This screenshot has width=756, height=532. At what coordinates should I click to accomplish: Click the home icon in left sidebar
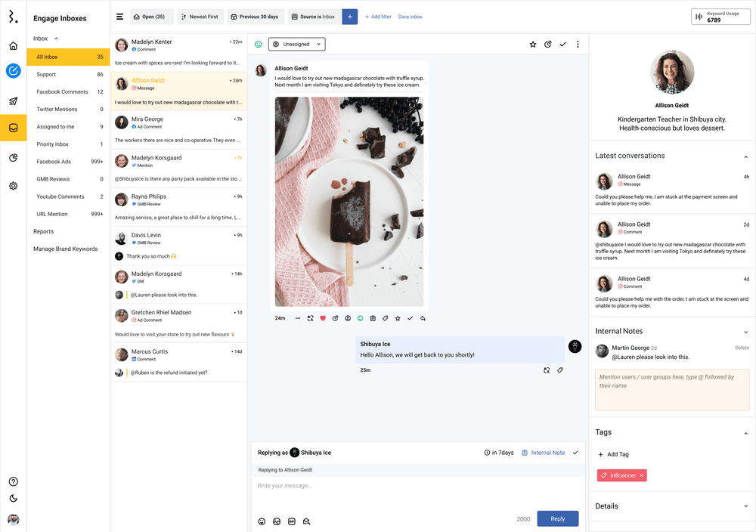point(13,46)
